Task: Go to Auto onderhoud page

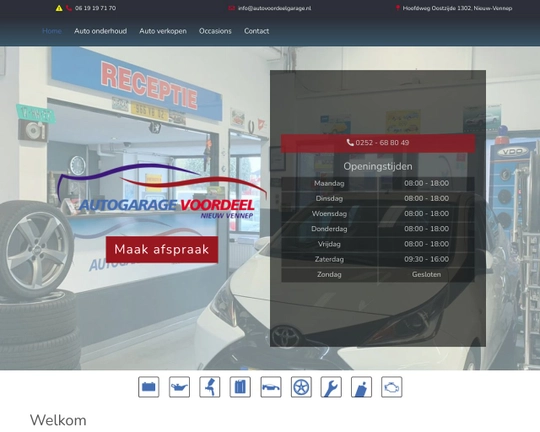Action: click(x=101, y=31)
